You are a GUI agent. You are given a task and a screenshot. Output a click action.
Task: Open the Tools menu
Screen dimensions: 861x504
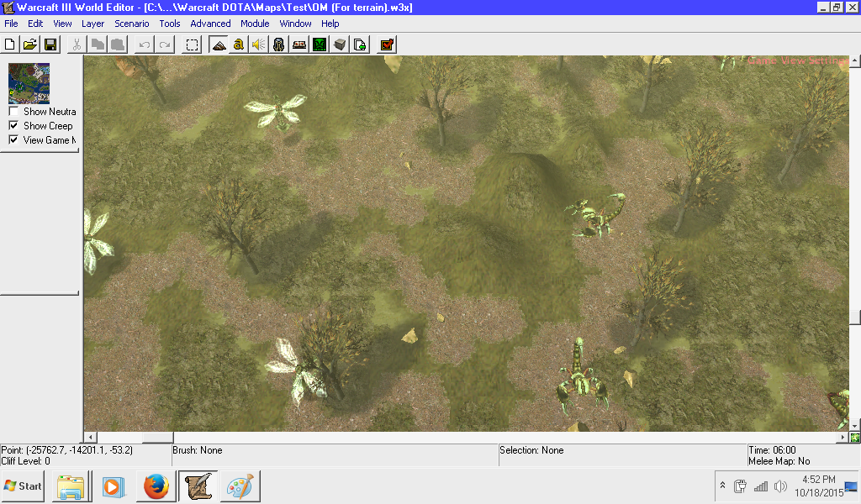click(170, 24)
